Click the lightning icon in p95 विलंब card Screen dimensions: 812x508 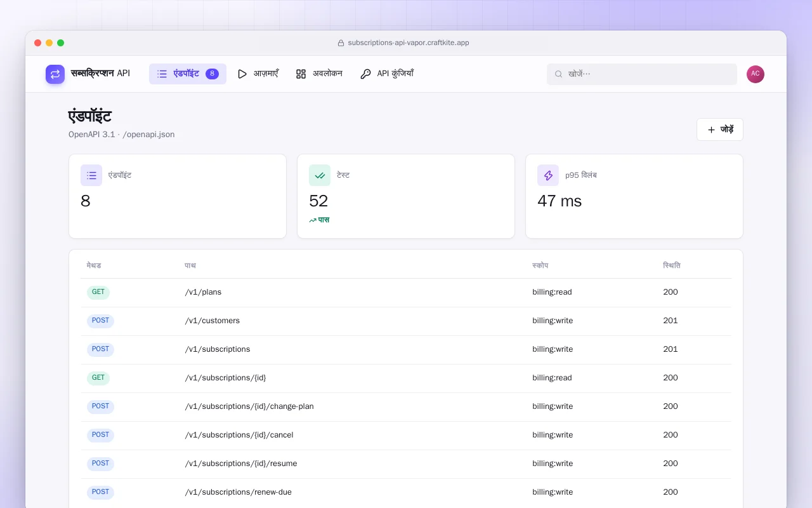pyautogui.click(x=548, y=175)
